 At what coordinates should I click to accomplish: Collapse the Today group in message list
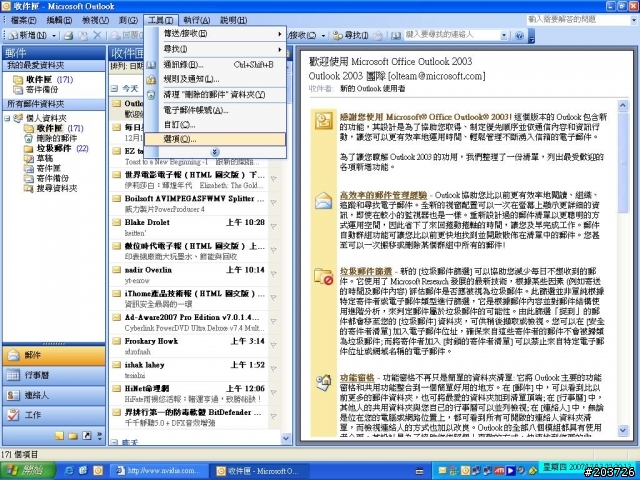point(115,89)
